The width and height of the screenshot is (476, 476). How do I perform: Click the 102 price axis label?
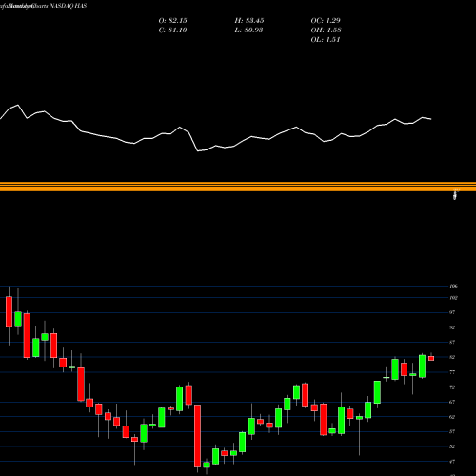click(x=454, y=298)
